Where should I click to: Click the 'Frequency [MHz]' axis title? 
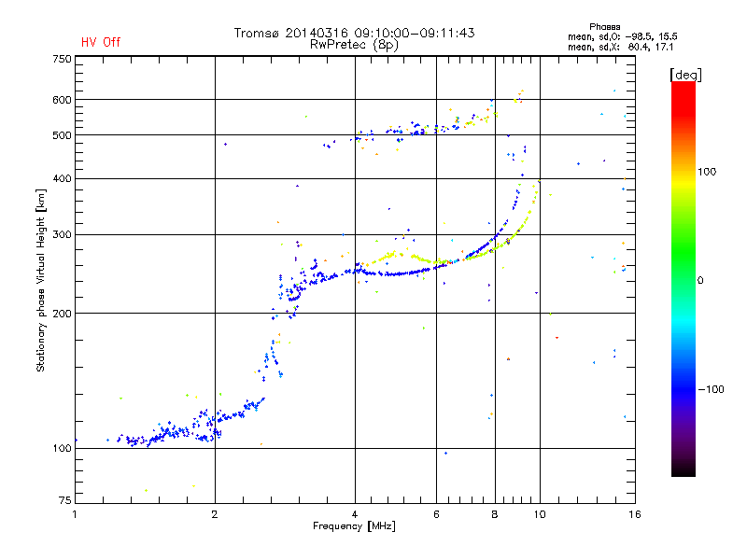pyautogui.click(x=354, y=526)
